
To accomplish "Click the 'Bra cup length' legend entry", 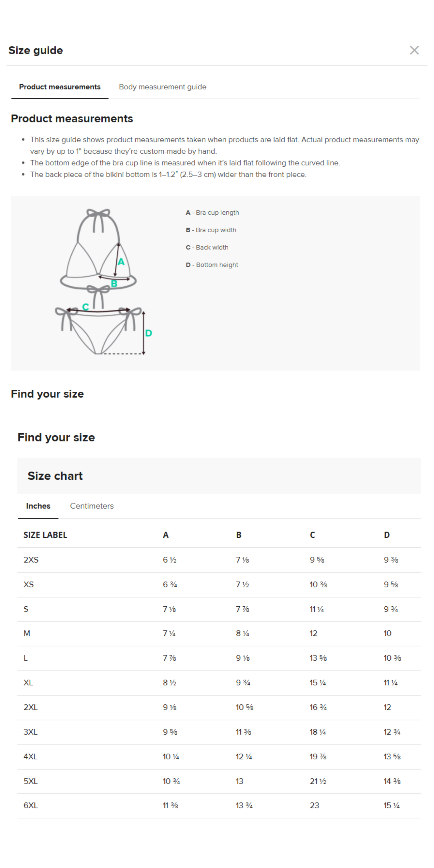I will click(212, 213).
